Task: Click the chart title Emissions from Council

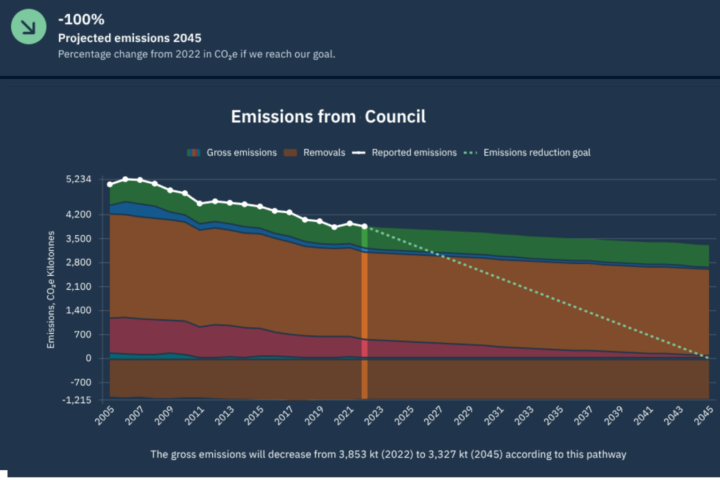Action: 328,117
